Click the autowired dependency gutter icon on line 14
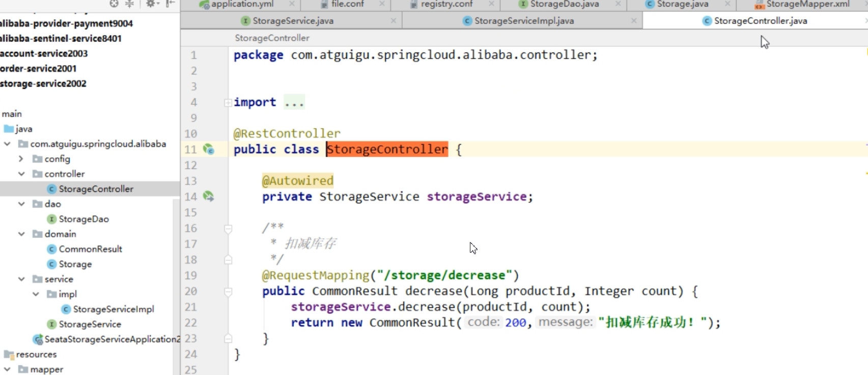868x375 pixels. (x=208, y=196)
